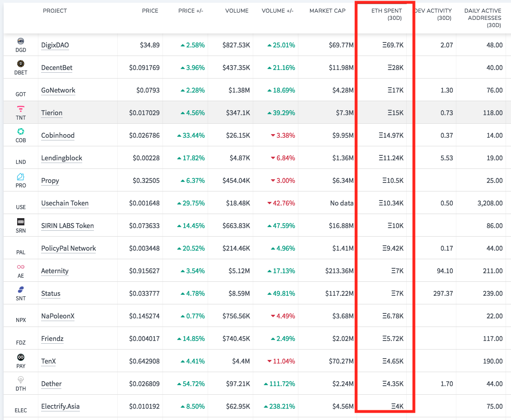Screen dimensions: 511x420
Task: Click the Tierion TNT token icon
Action: click(20, 108)
